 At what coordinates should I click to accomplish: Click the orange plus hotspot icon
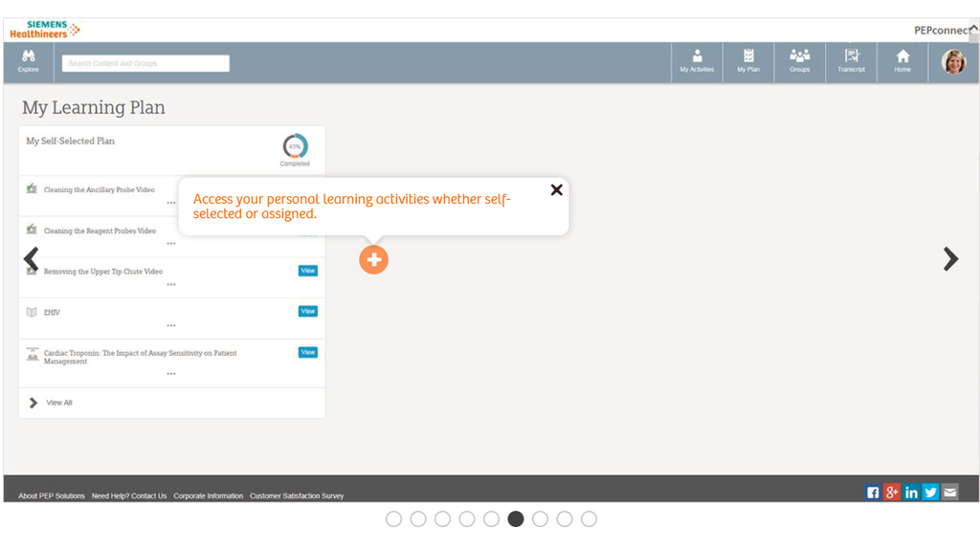(x=373, y=259)
